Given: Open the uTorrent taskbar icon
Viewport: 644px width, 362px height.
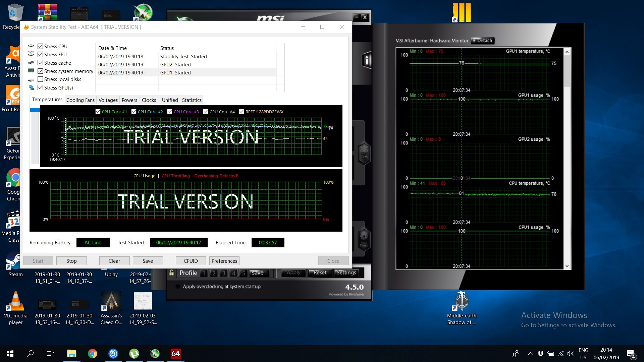Looking at the screenshot, I should click(134, 354).
